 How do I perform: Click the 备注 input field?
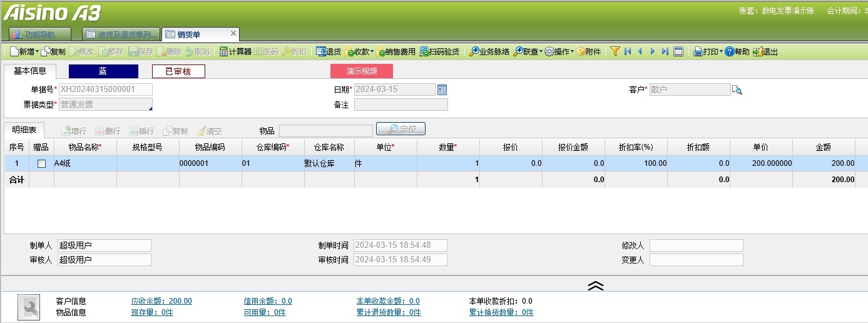tap(401, 105)
